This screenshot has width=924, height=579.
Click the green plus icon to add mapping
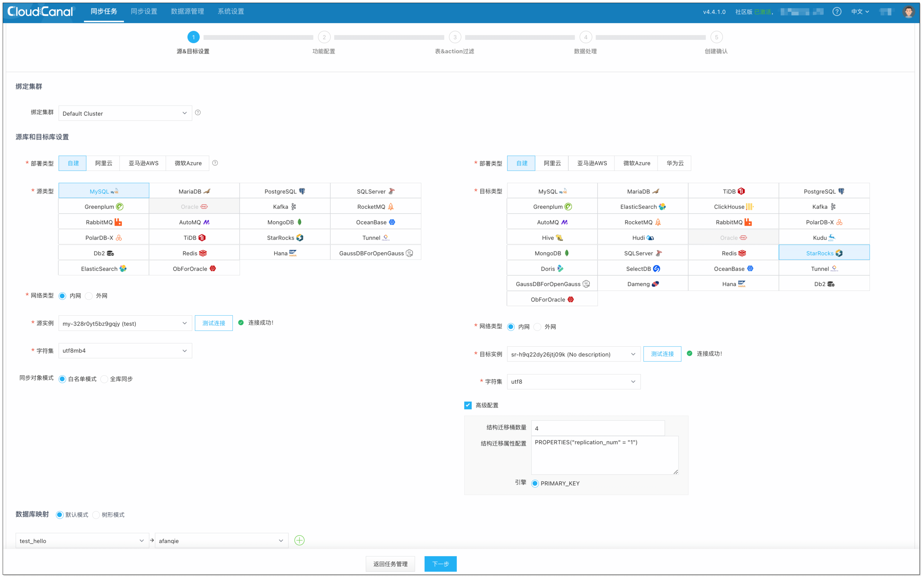point(299,540)
